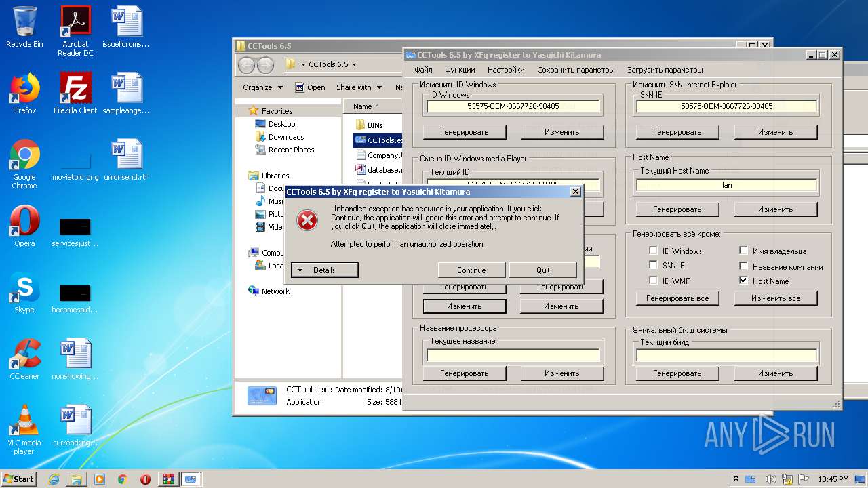The image size is (868, 488).
Task: Click Quit in error dialog
Action: (543, 270)
